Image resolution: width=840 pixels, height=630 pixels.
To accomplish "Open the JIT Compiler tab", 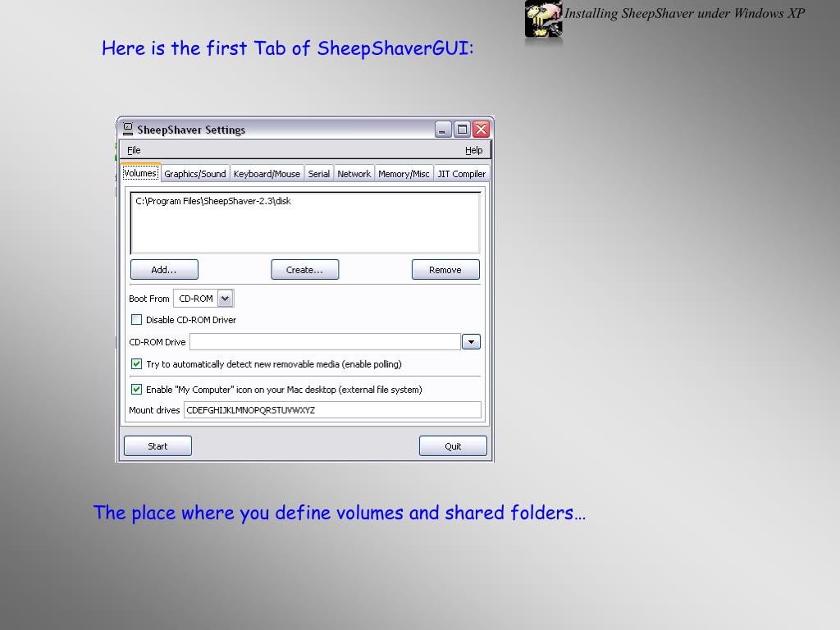I will pos(461,174).
